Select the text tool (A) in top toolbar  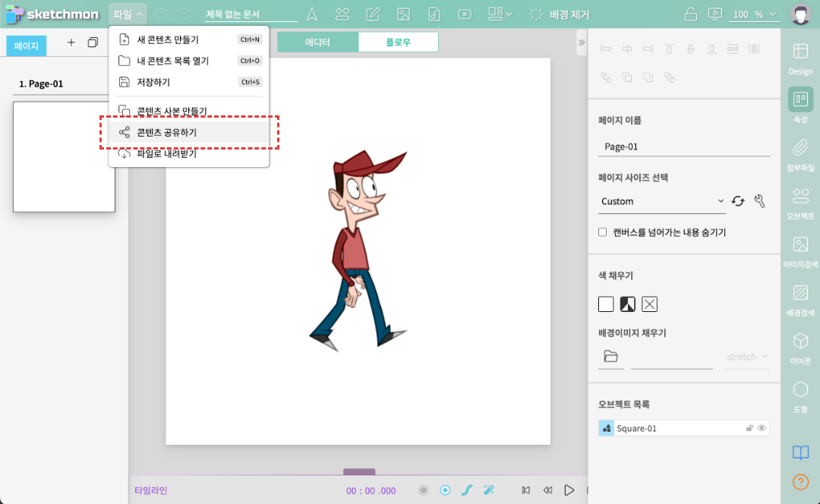(312, 14)
